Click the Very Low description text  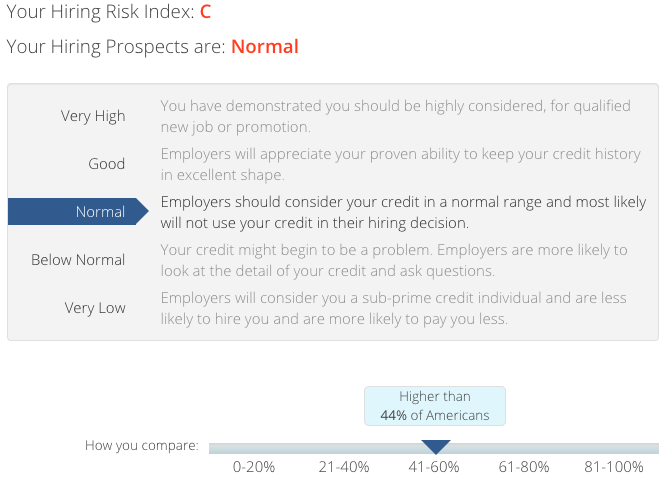coord(394,308)
